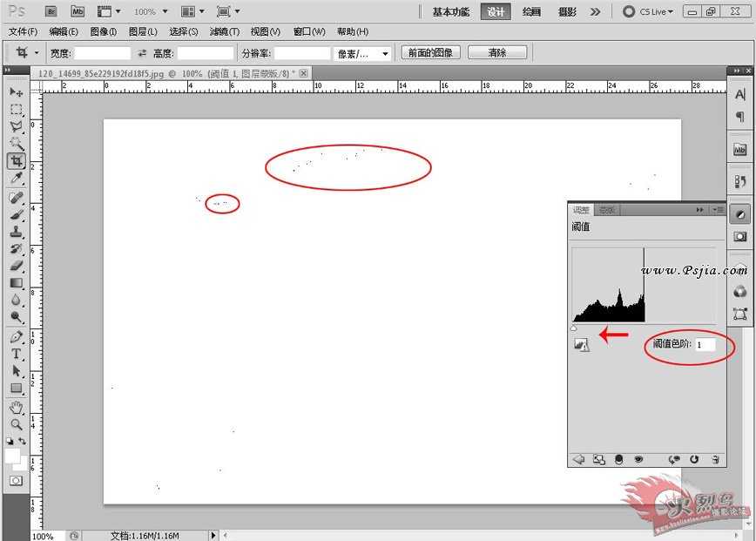Launch Mini Bridge from the application bar
The image size is (756, 541).
coord(78,11)
